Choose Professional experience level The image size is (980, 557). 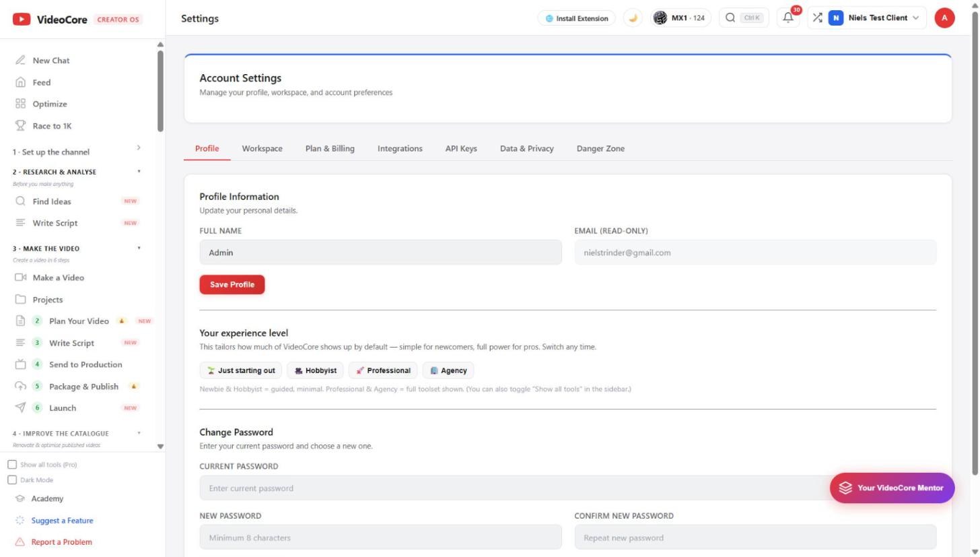tap(383, 370)
